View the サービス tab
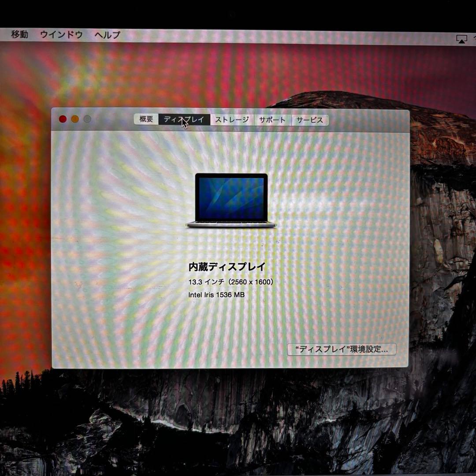476x476 pixels. point(310,119)
